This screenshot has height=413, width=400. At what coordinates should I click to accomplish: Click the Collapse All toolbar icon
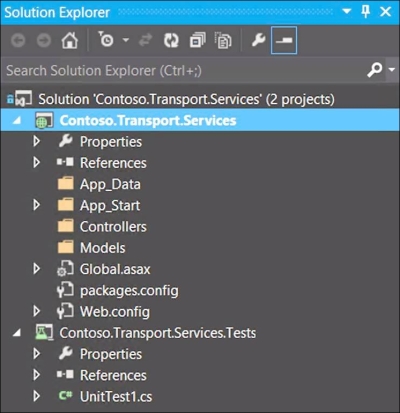tap(197, 41)
